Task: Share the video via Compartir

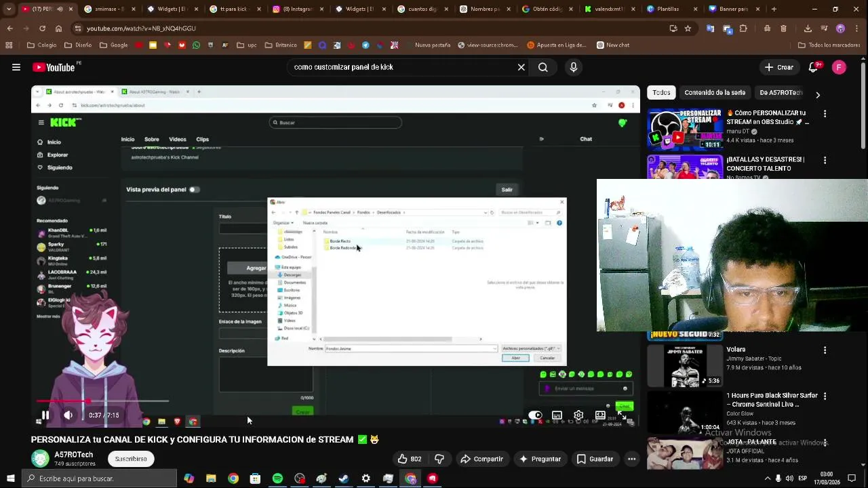Action: [x=481, y=459]
